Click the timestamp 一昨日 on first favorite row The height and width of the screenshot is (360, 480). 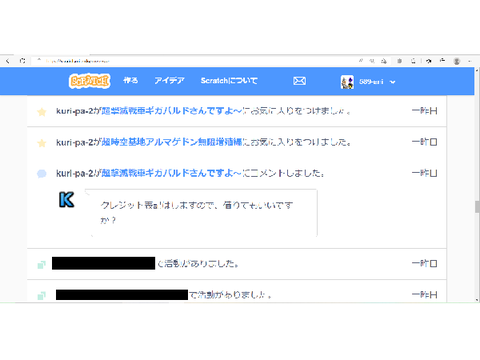tap(424, 111)
